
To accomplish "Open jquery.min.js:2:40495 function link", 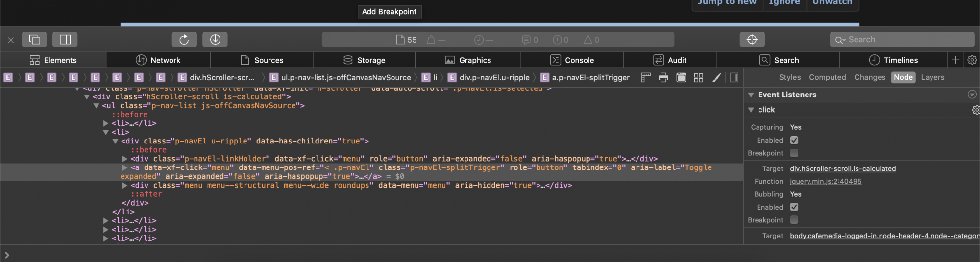I will [x=826, y=181].
